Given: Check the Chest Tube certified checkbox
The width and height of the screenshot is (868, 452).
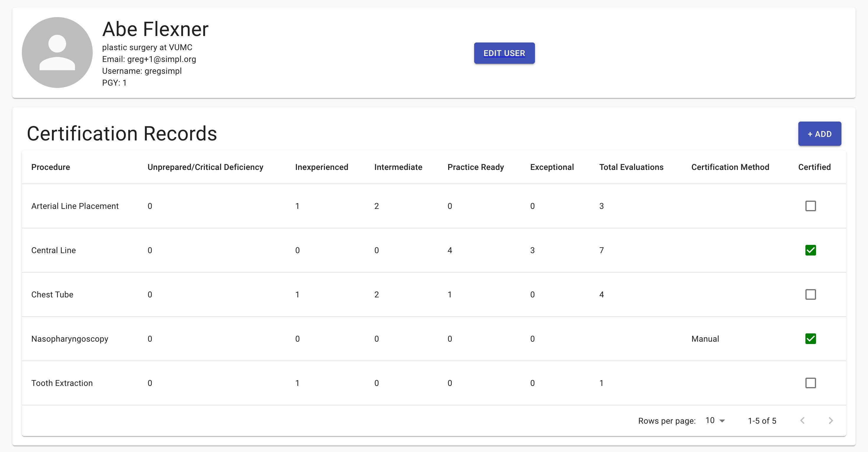Looking at the screenshot, I should point(810,294).
